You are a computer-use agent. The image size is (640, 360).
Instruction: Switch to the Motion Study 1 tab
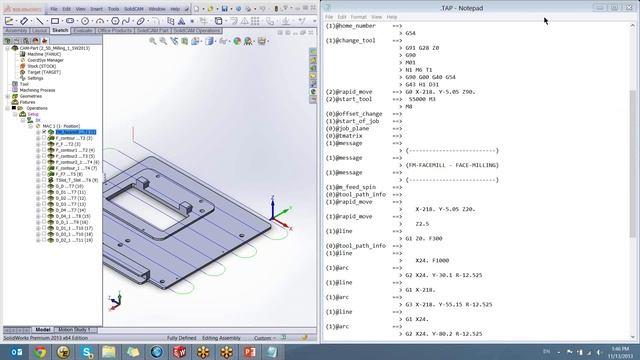74,329
